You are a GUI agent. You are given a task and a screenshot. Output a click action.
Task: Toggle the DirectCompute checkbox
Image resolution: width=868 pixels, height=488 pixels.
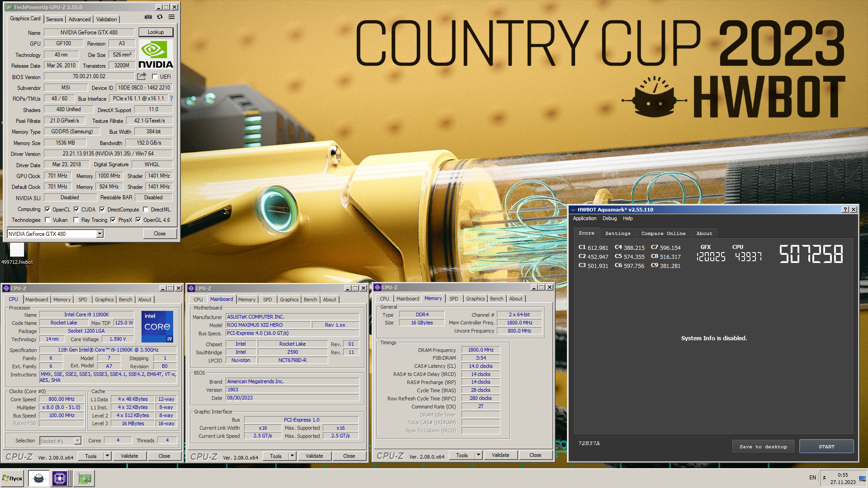click(x=102, y=210)
